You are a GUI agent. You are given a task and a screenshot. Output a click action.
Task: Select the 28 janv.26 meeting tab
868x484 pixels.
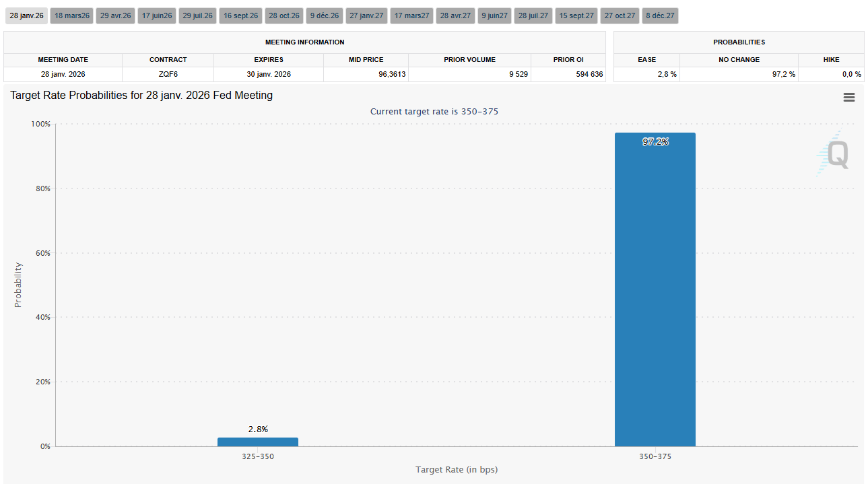(26, 15)
